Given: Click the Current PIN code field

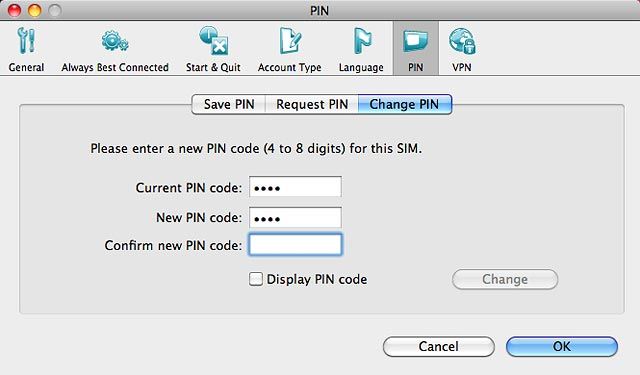Looking at the screenshot, I should 295,187.
